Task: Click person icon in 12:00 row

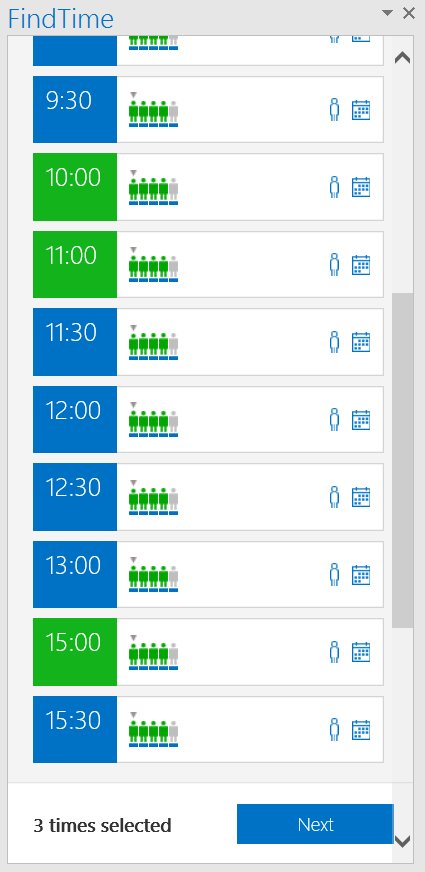Action: (x=334, y=419)
